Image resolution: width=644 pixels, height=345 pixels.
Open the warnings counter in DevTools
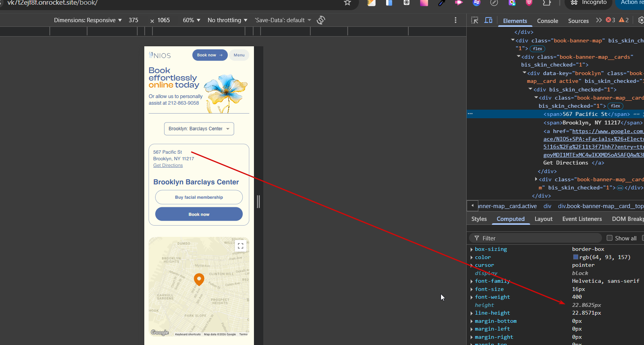click(x=624, y=20)
